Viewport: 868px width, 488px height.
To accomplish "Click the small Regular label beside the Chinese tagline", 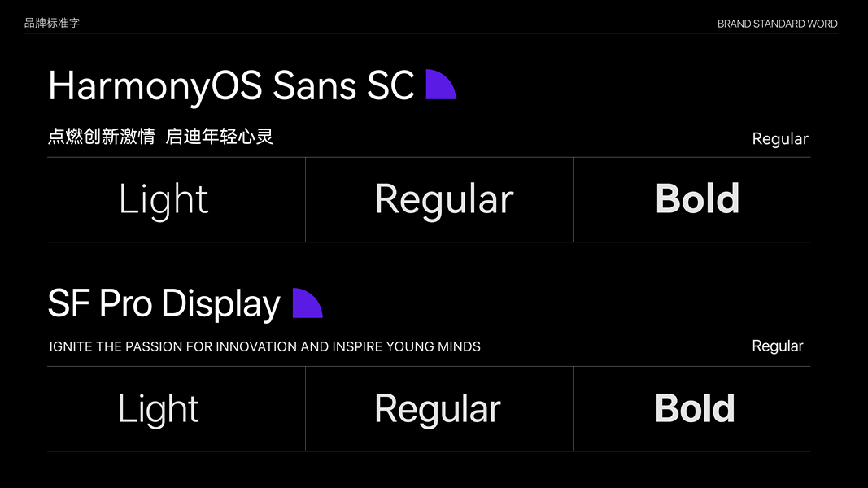I will point(779,139).
